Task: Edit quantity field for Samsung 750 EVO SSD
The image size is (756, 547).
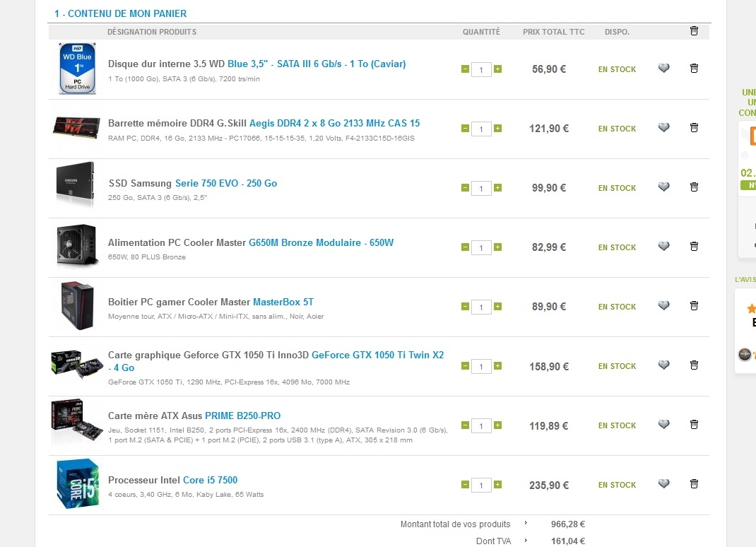Action: tap(481, 188)
